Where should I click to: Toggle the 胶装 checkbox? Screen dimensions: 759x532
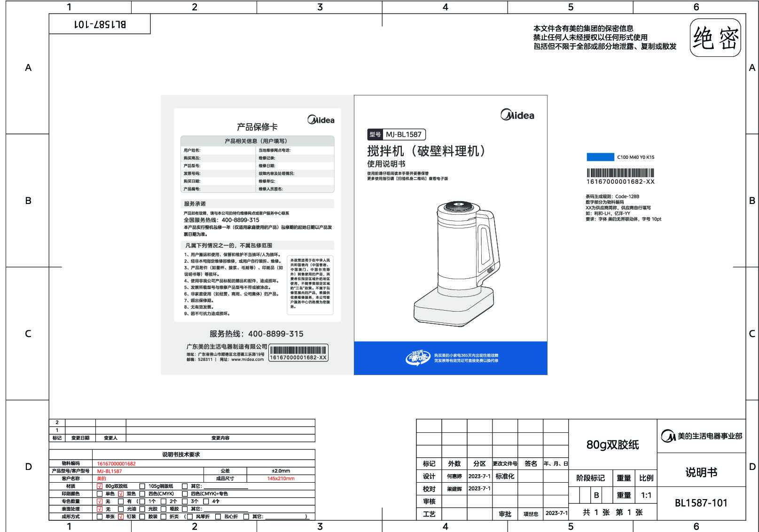pyautogui.click(x=142, y=516)
